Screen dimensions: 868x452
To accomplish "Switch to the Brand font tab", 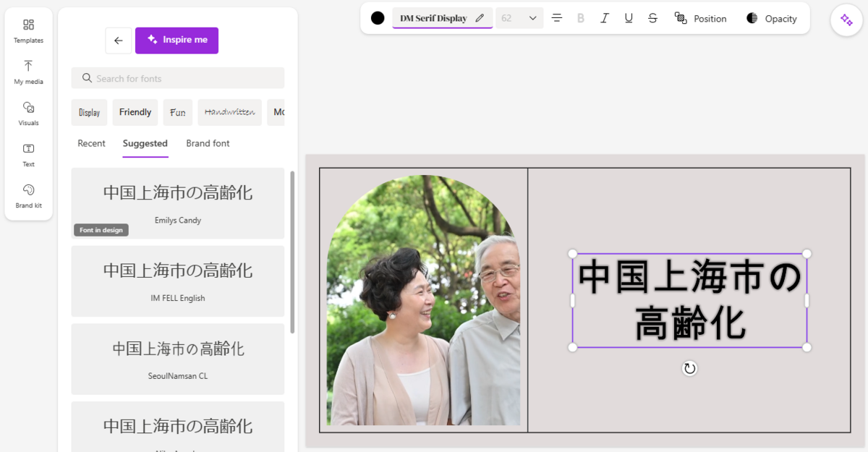I will pos(208,143).
